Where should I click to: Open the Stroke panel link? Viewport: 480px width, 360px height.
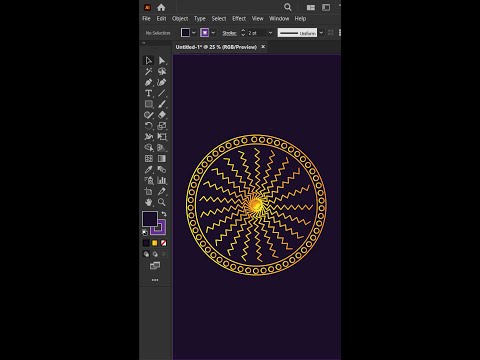tap(229, 33)
